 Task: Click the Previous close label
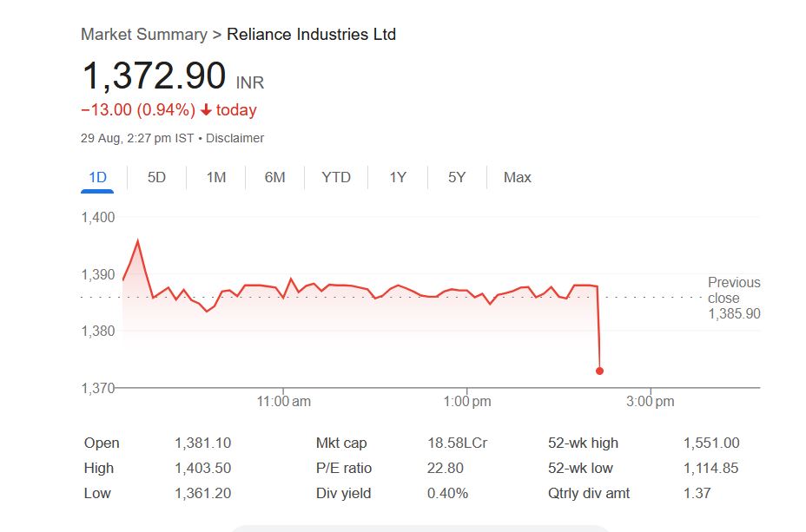click(734, 290)
